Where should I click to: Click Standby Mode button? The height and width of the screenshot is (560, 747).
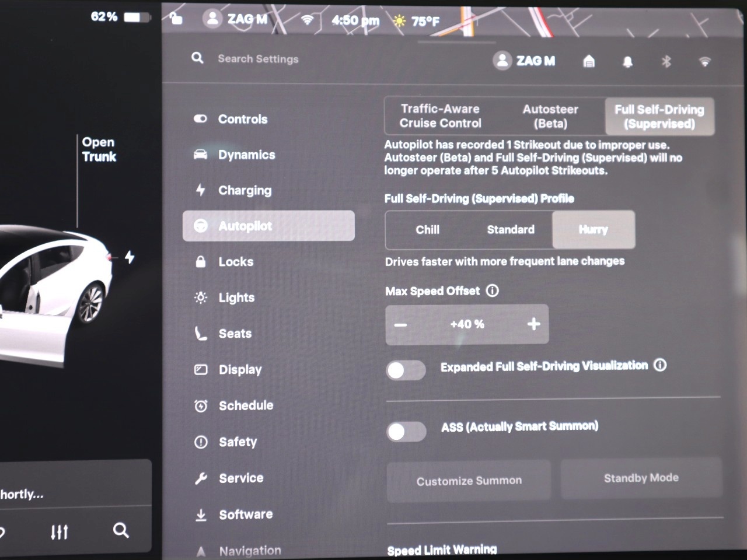[641, 478]
